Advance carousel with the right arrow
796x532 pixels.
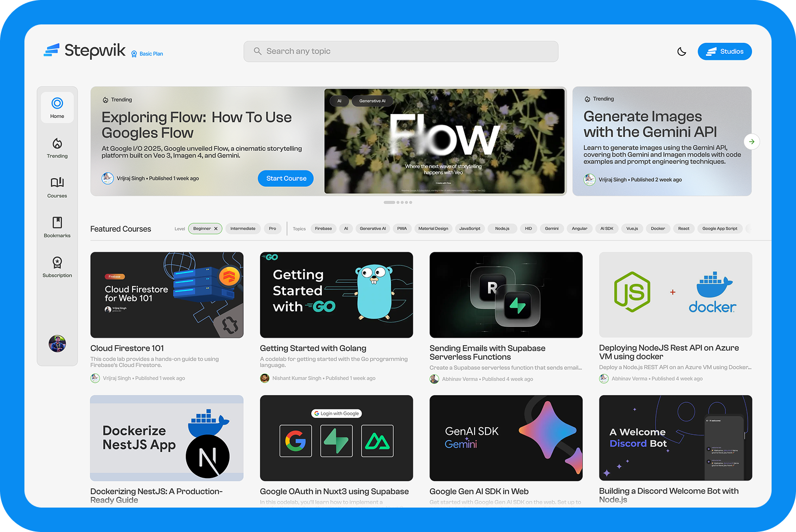pos(751,142)
